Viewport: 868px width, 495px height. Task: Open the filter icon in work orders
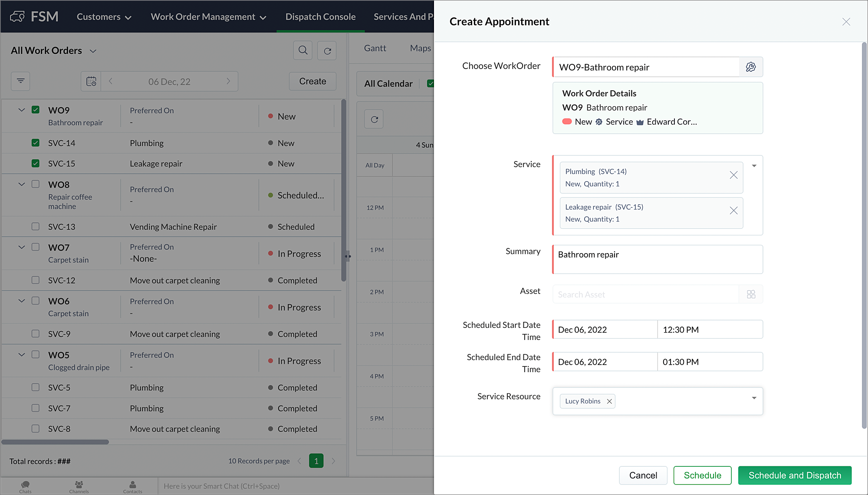20,81
